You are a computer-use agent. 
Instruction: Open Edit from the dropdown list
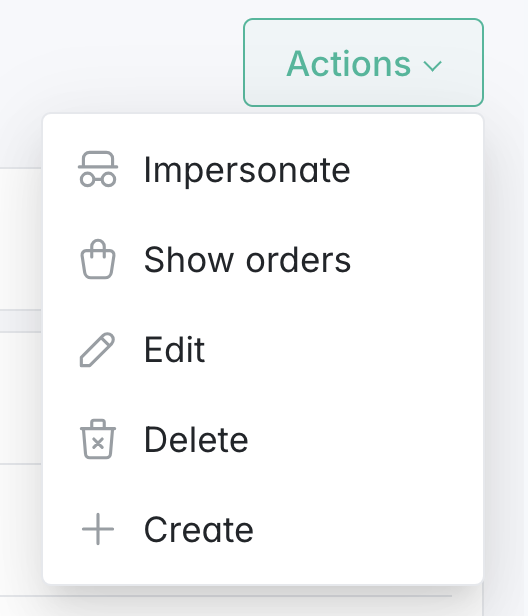coord(263,349)
